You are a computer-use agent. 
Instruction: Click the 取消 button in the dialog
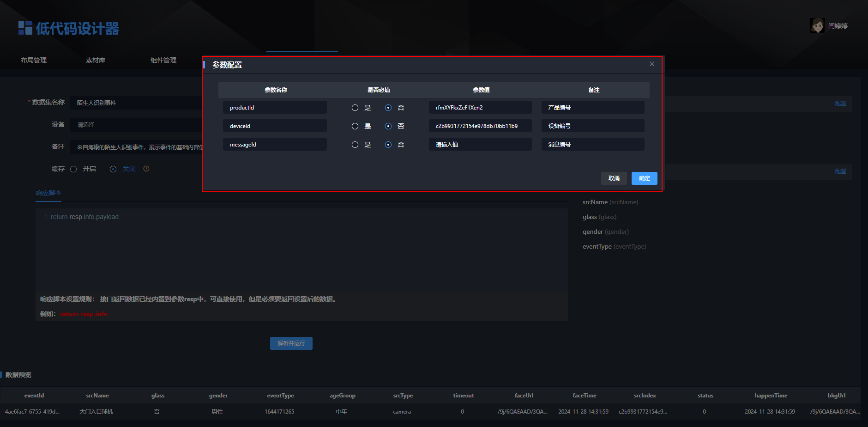click(x=614, y=178)
